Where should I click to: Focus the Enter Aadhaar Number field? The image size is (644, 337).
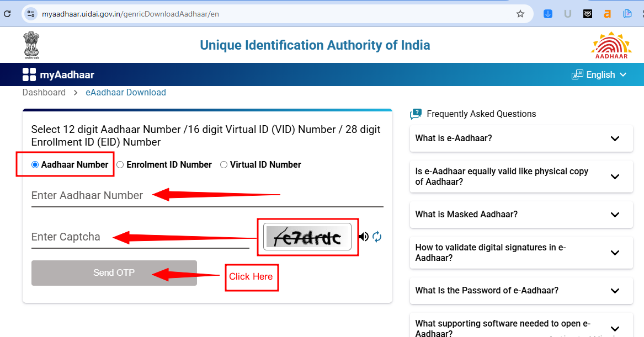[x=207, y=195]
